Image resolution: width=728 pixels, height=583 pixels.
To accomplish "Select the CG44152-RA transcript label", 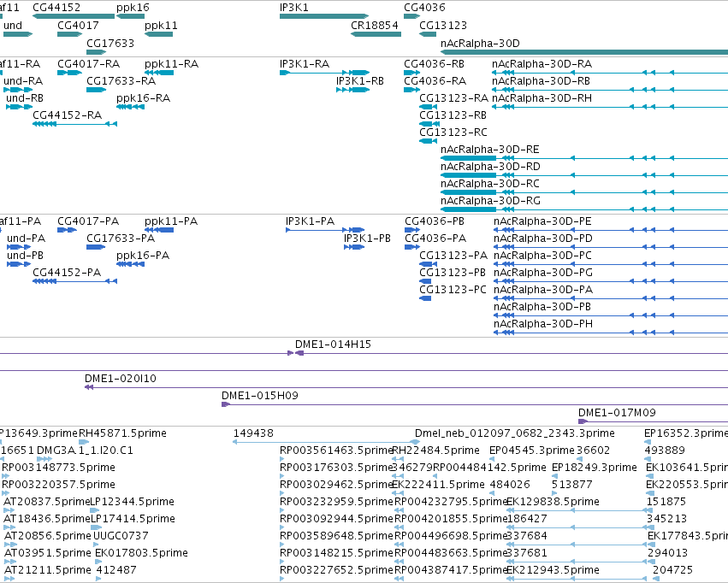I will pyautogui.click(x=67, y=115).
